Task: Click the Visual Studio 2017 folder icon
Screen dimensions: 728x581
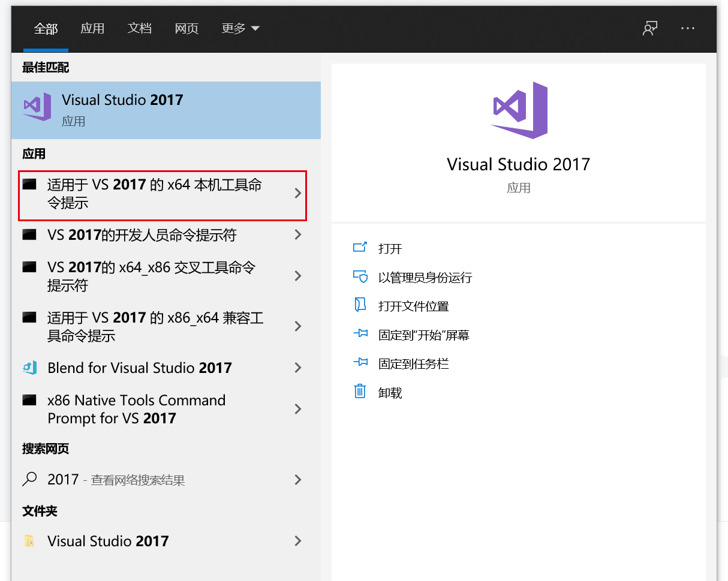Action: (29, 541)
